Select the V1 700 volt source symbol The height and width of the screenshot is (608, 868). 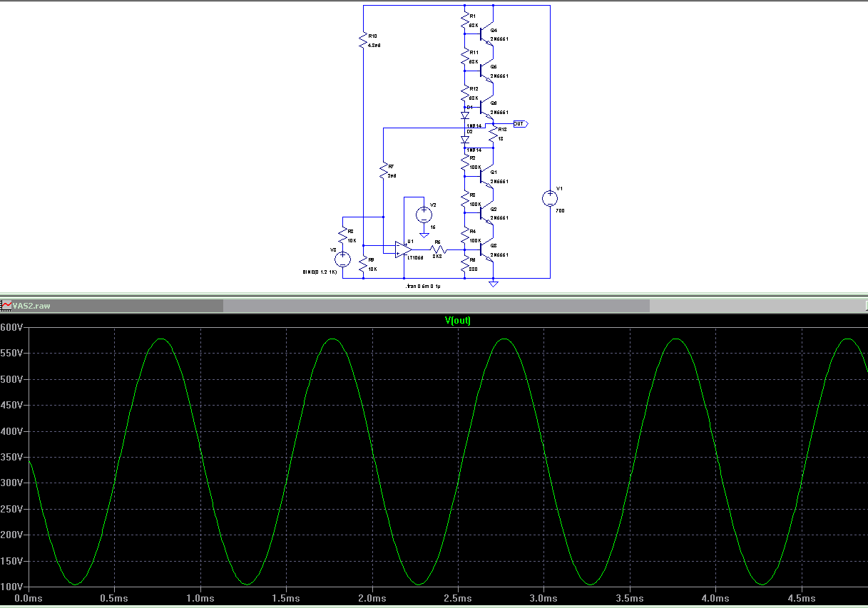click(x=550, y=198)
